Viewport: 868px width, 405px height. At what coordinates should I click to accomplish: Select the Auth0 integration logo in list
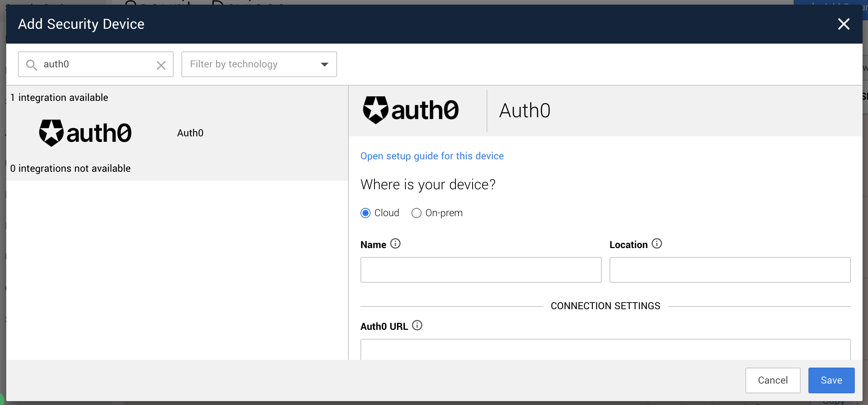coord(85,133)
